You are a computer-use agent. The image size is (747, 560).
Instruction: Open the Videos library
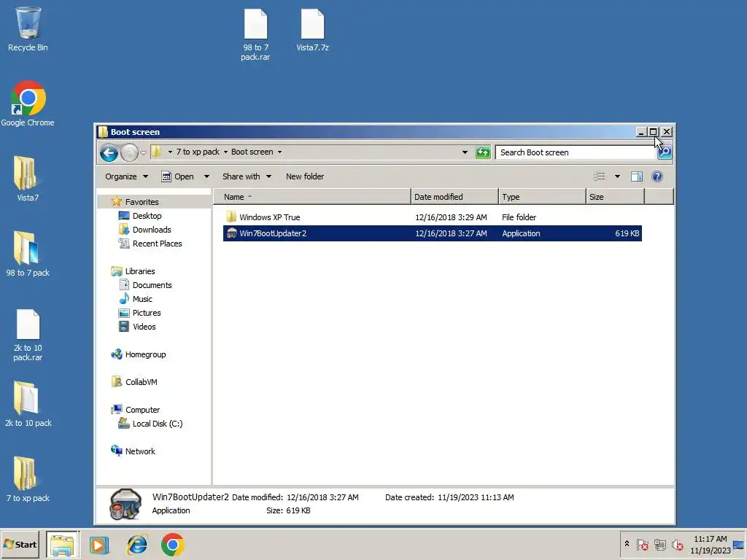click(137, 327)
